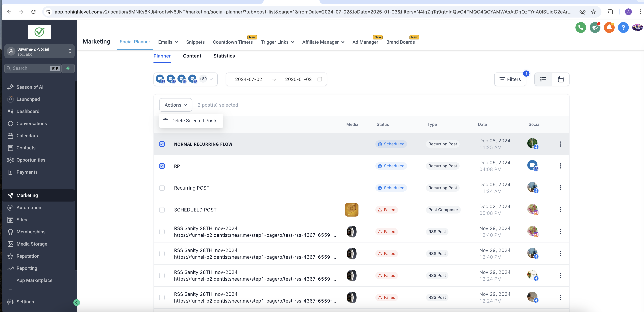
Task: Choose Delete Selected Posts option
Action: pyautogui.click(x=191, y=121)
